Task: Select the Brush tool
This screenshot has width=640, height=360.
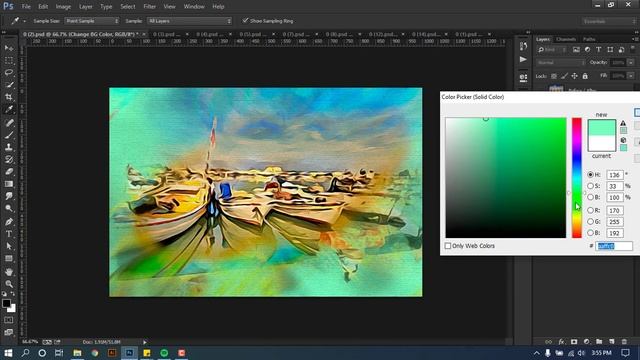Action: point(9,135)
